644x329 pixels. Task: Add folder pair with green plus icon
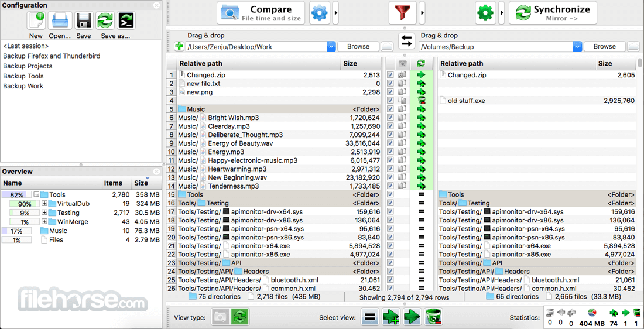point(179,46)
